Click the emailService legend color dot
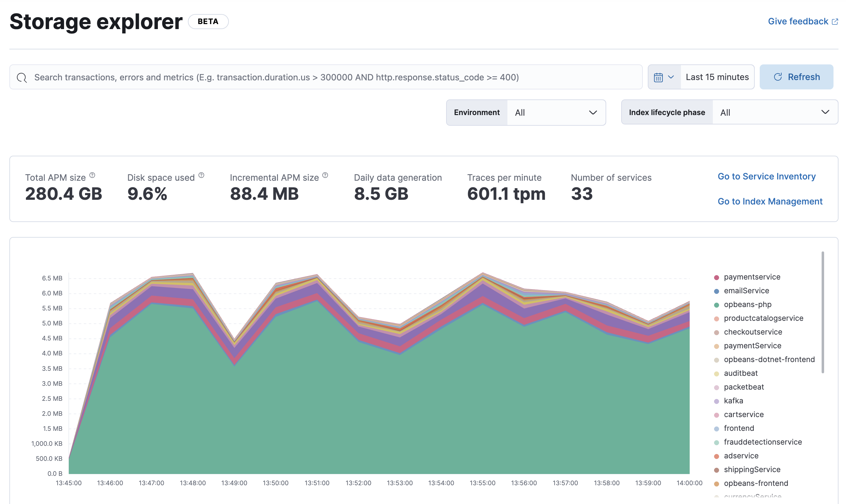Image resolution: width=846 pixels, height=504 pixels. click(x=717, y=291)
